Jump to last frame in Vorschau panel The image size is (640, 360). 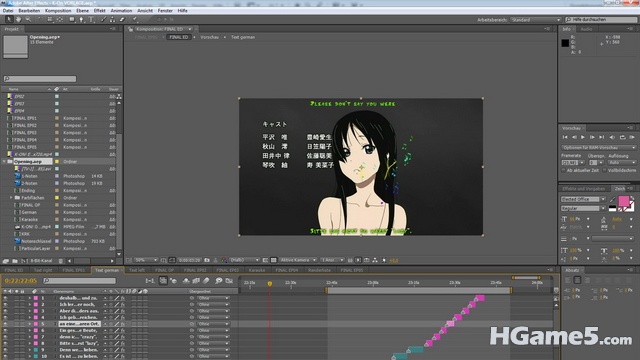tap(602, 138)
